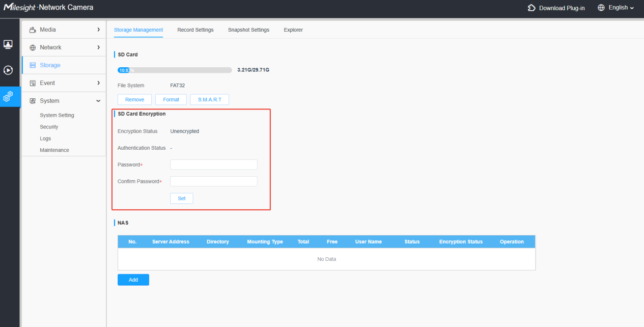
Task: Click the "Directory" column header
Action: click(218, 241)
